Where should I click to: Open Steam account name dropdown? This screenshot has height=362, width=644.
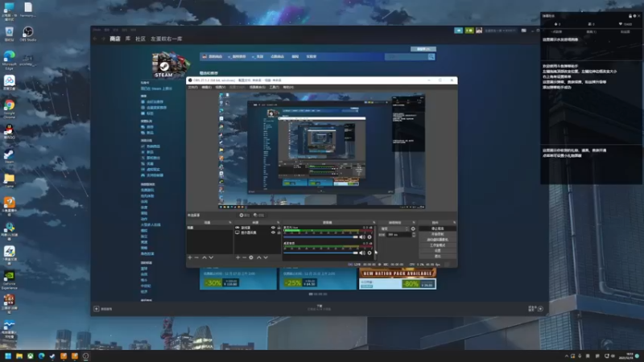coord(500,31)
